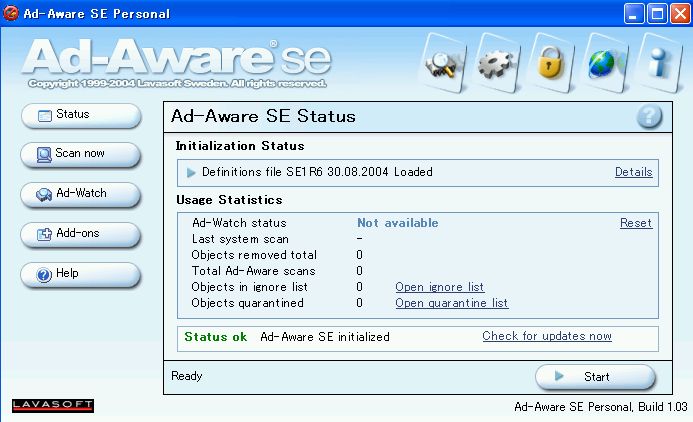The width and height of the screenshot is (693, 422).
Task: Open web update via the globe icon
Action: pyautogui.click(x=604, y=63)
